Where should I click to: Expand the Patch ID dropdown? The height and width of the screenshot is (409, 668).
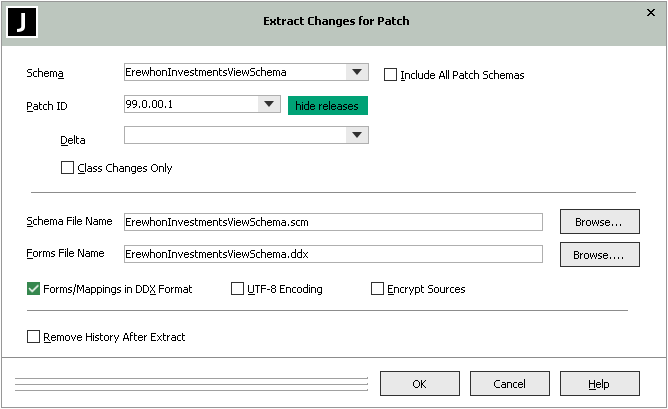pos(268,104)
